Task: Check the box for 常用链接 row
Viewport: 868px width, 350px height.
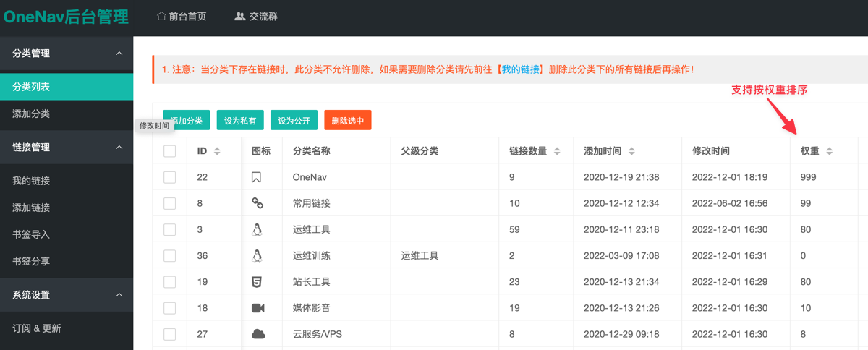Action: click(170, 203)
